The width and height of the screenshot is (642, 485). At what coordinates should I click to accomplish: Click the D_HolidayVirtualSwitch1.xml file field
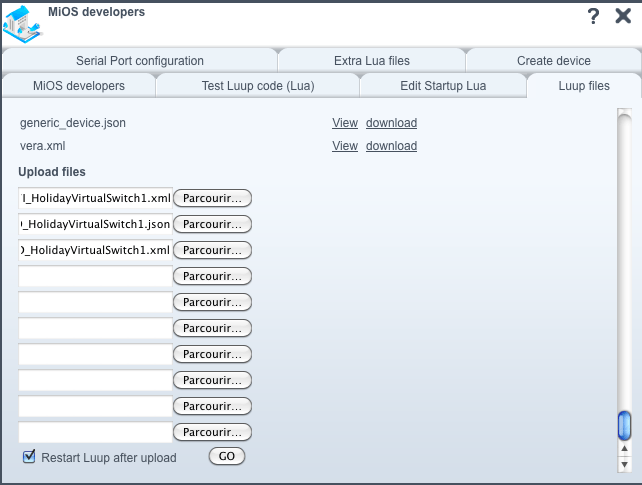tap(95, 250)
